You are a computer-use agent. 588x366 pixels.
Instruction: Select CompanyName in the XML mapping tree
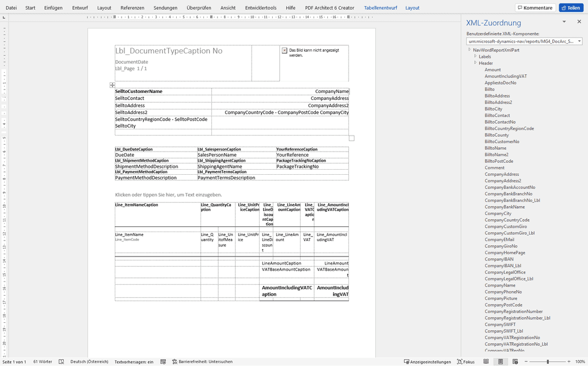coord(501,285)
